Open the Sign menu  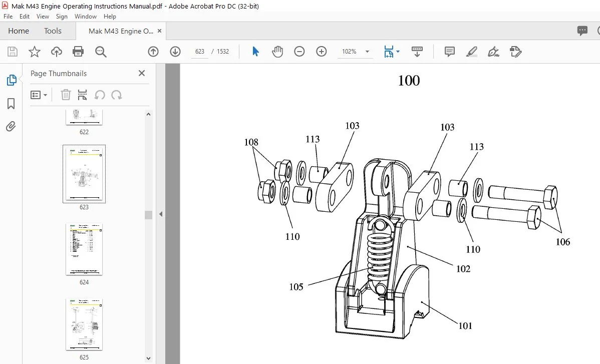click(x=62, y=17)
